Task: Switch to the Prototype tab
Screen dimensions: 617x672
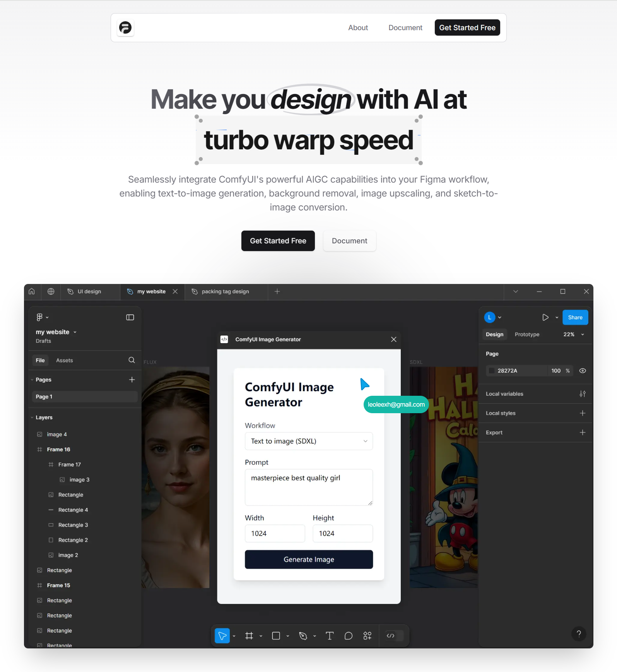Action: tap(527, 334)
